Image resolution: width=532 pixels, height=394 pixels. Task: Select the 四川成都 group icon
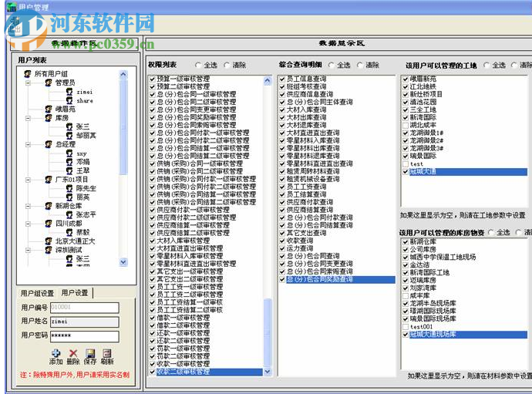coord(49,224)
